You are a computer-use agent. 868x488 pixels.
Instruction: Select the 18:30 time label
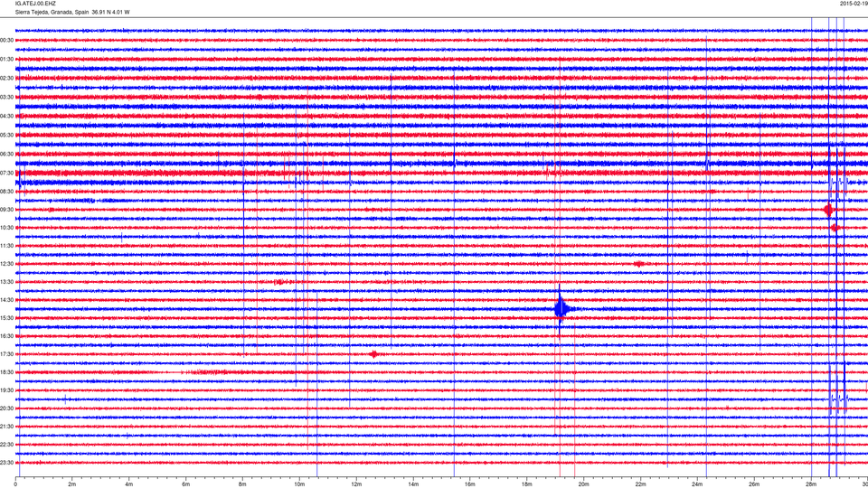pos(6,372)
